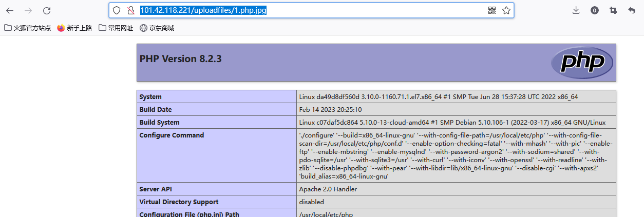This screenshot has width=644, height=217.
Task: Open the 京东商城 bookmark
Action: [157, 28]
